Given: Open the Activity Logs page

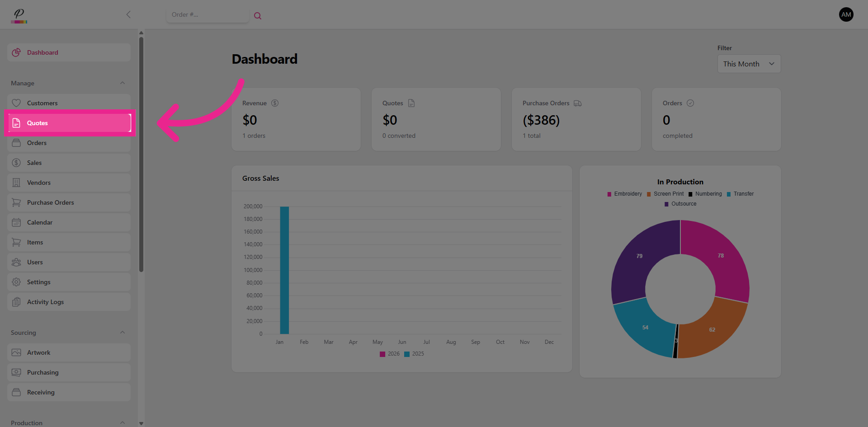Looking at the screenshot, I should [x=45, y=302].
